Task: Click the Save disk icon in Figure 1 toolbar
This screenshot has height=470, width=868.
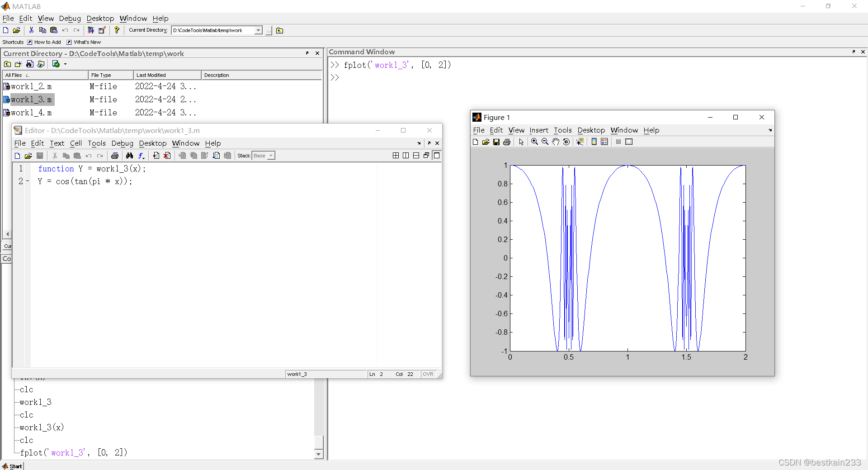Action: [496, 142]
